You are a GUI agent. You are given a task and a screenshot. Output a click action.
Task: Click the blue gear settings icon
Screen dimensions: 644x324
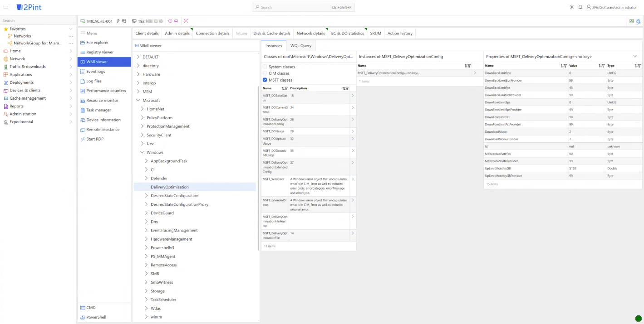click(639, 21)
